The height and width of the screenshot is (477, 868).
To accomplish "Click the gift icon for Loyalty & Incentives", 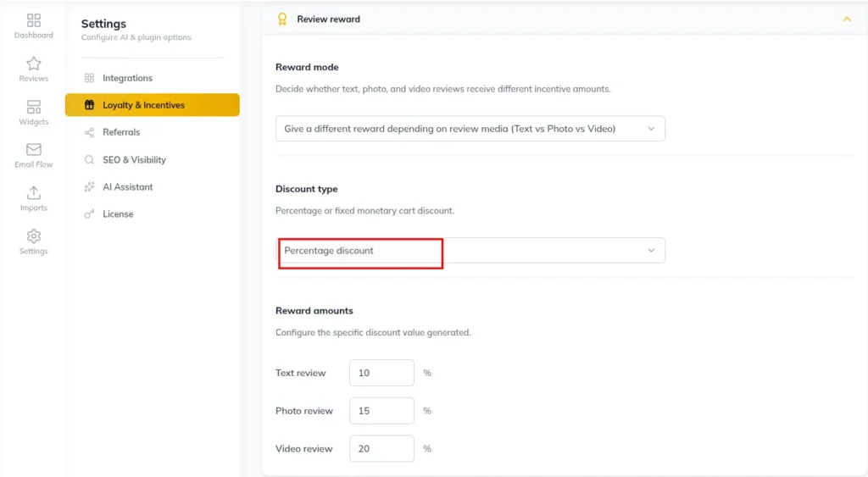I will click(x=89, y=104).
